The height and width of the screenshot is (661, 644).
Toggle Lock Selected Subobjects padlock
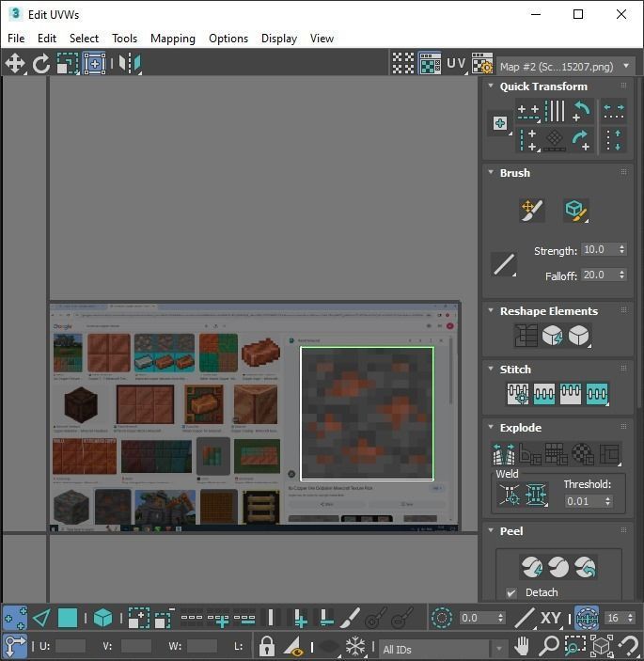(x=266, y=646)
